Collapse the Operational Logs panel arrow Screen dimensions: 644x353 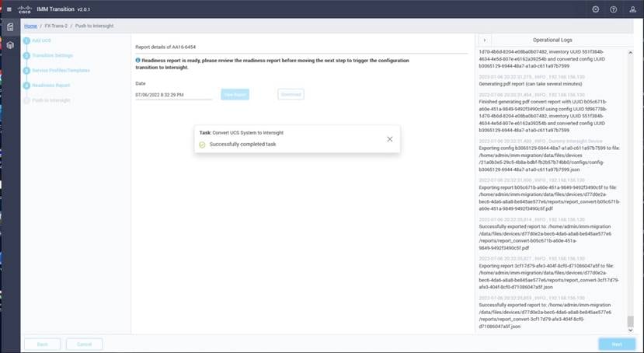click(485, 40)
